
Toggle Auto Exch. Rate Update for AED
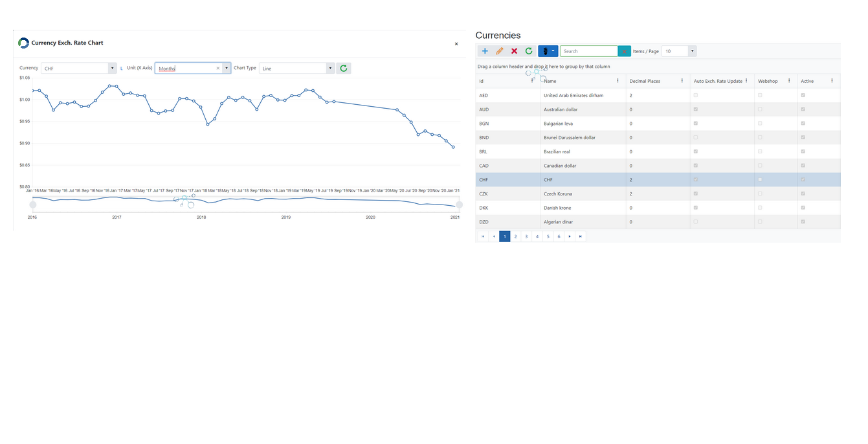(696, 95)
